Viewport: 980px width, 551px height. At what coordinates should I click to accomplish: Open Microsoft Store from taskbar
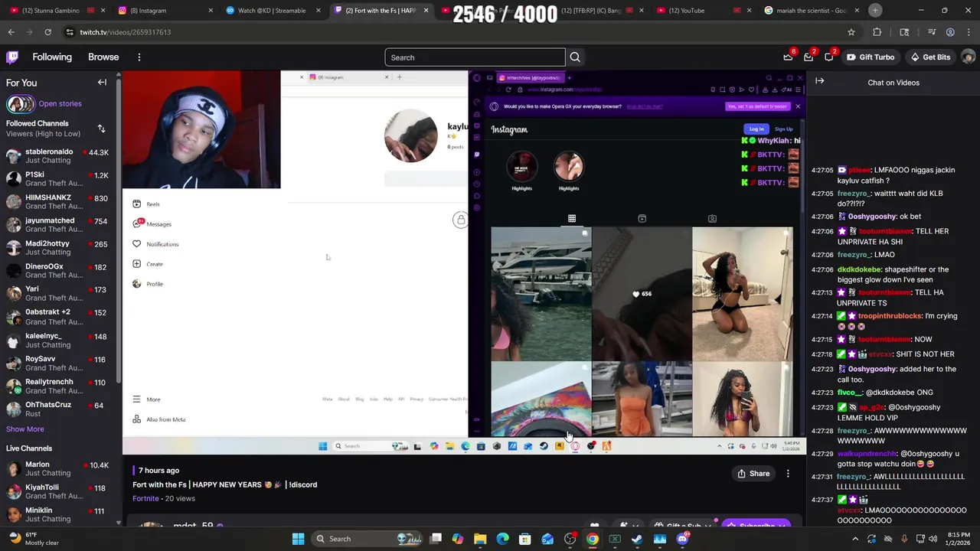[525, 539]
